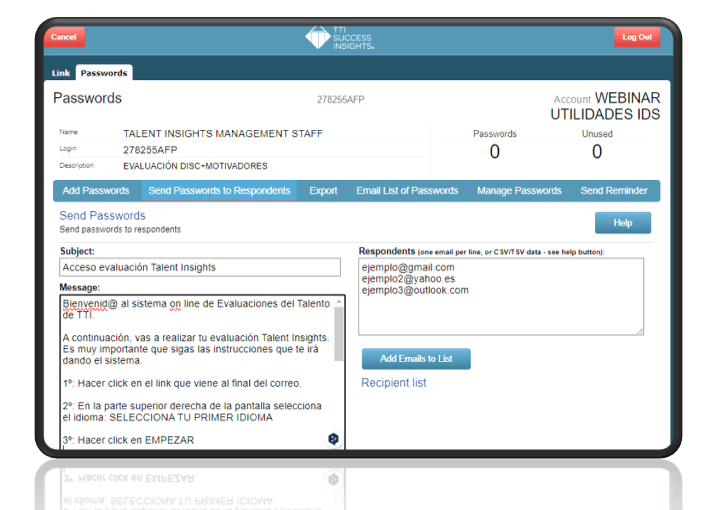Go to Manage Passwords
The image size is (713, 510).
coord(519,191)
